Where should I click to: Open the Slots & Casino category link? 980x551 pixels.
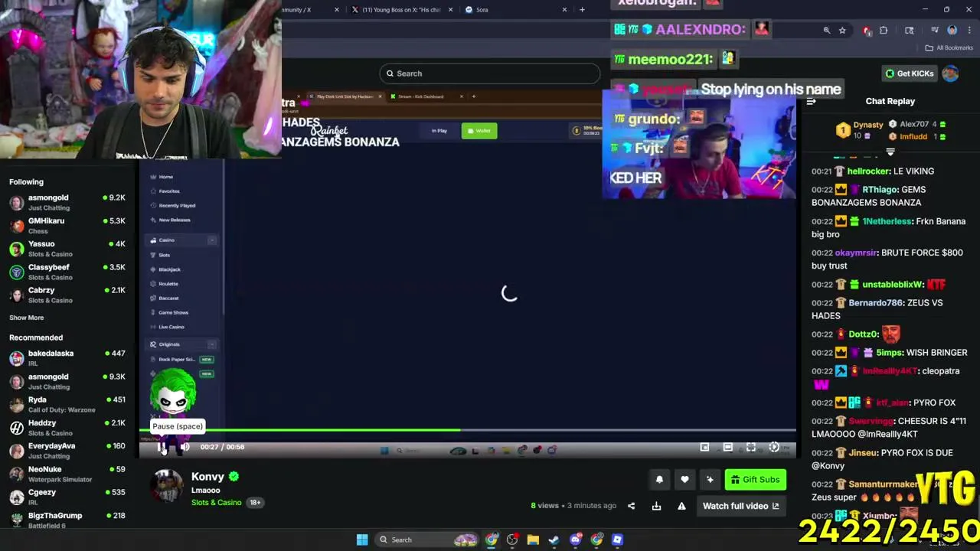(x=216, y=503)
